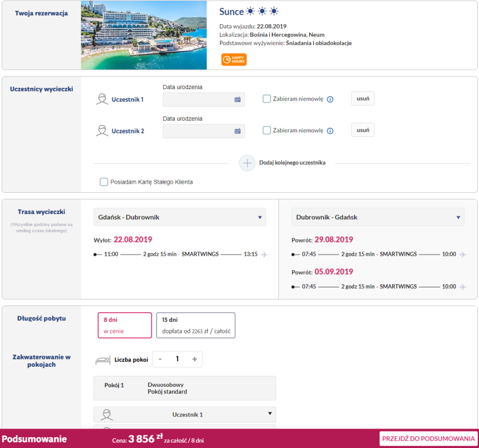
Task: Open the Uczestnik 1 room assignment dropdown
Action: [x=184, y=415]
